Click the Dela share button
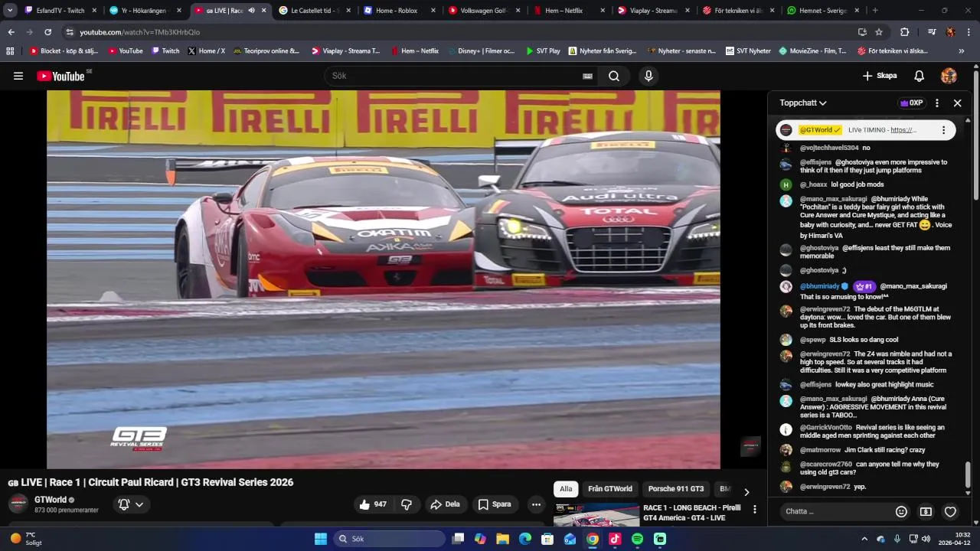The height and width of the screenshot is (551, 980). 445,504
